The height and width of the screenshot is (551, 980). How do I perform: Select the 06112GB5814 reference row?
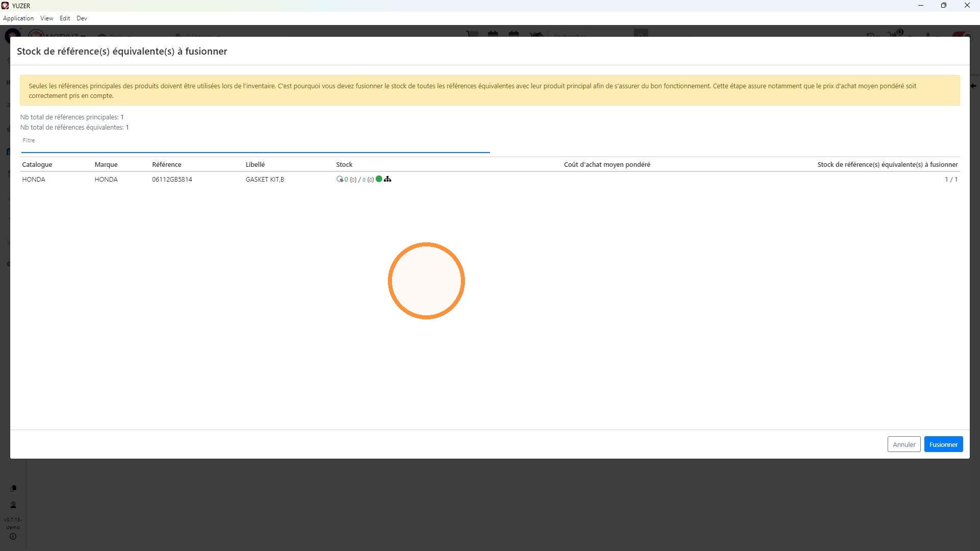pyautogui.click(x=490, y=180)
